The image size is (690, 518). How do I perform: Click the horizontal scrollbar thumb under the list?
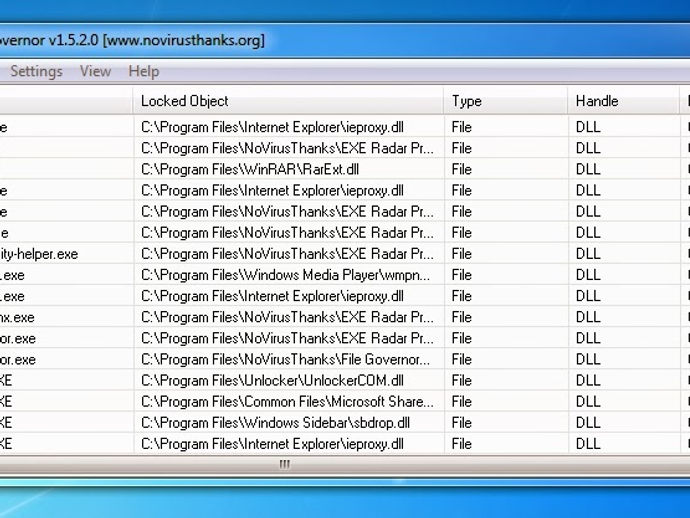[285, 464]
